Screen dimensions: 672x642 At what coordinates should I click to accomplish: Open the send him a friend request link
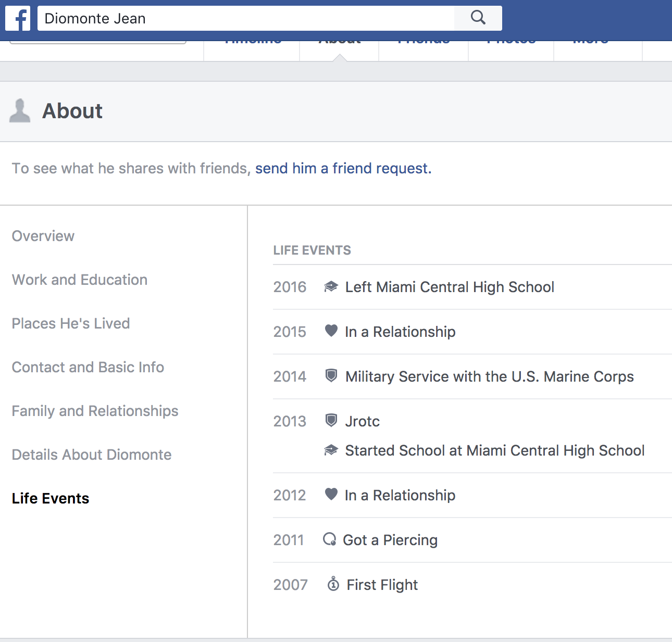(x=343, y=169)
